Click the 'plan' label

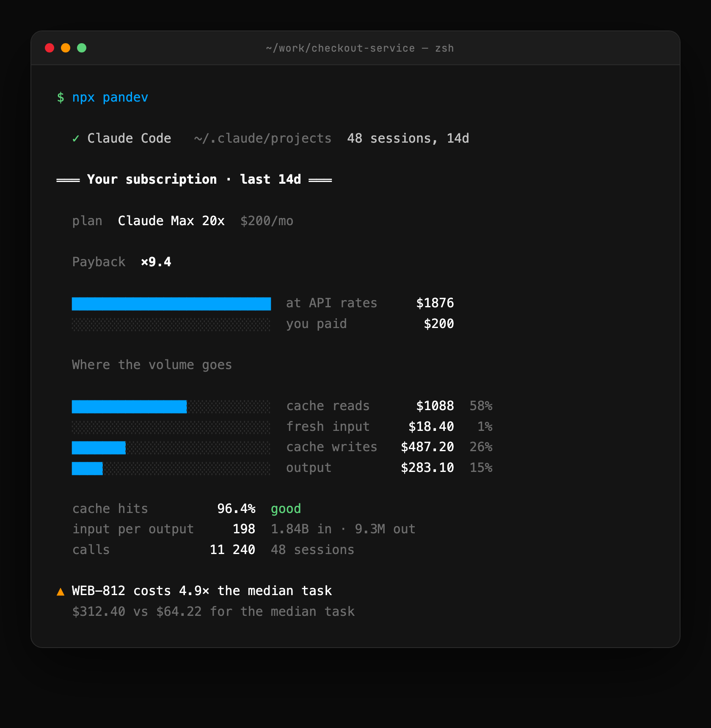point(87,221)
